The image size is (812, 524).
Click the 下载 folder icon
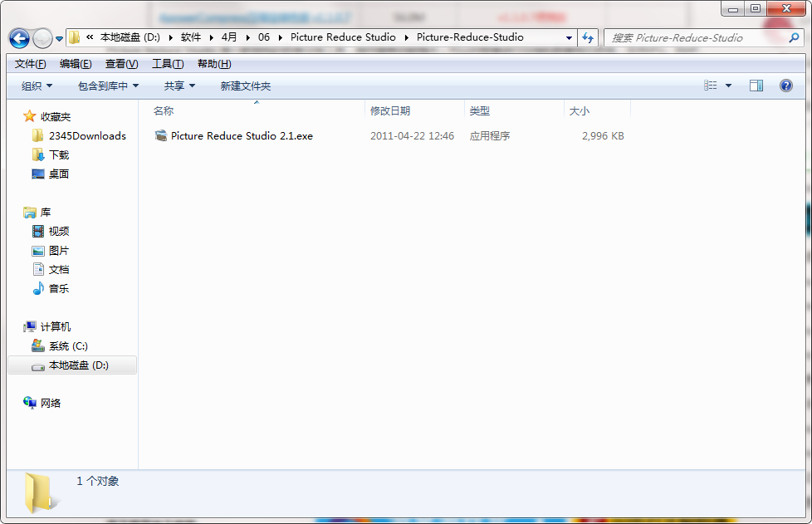point(38,154)
